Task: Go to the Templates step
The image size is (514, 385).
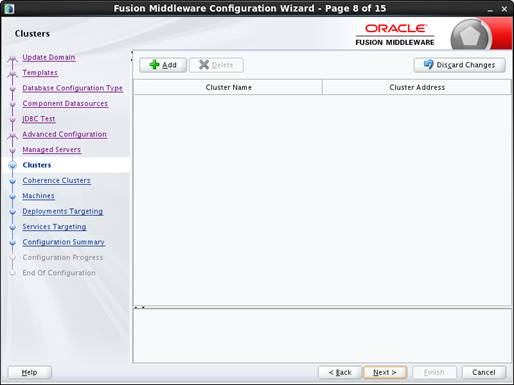Action: tap(40, 73)
